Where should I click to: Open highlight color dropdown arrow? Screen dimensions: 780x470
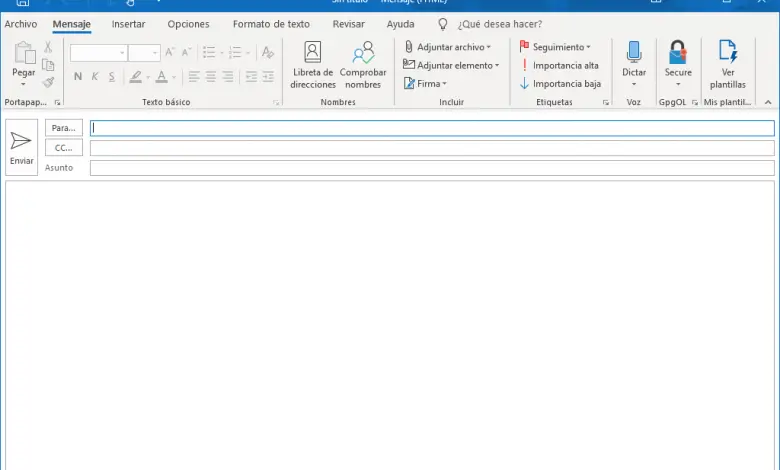point(148,77)
